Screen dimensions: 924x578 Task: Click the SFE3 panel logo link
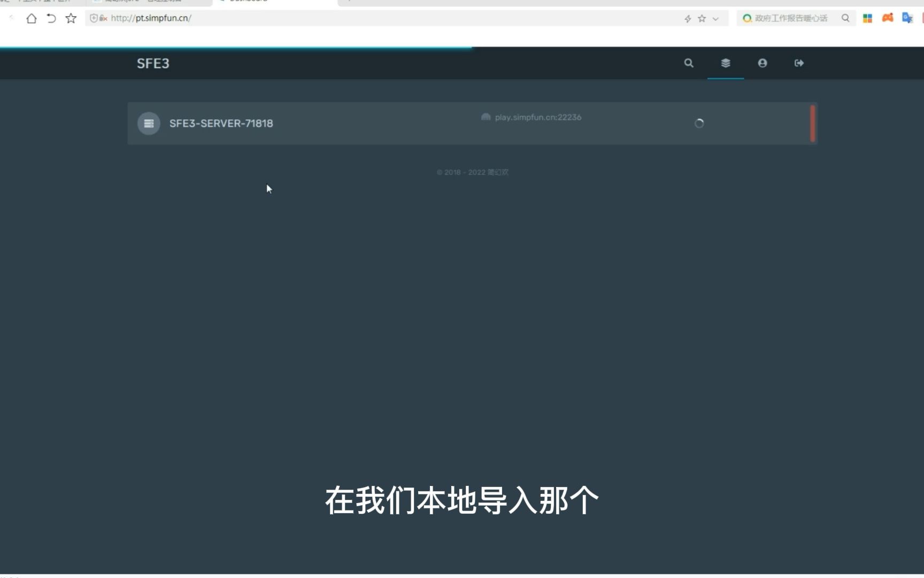point(153,63)
